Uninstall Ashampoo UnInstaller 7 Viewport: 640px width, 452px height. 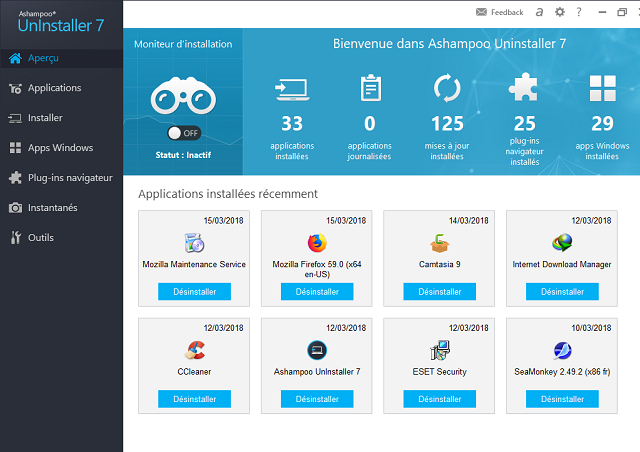pos(317,399)
